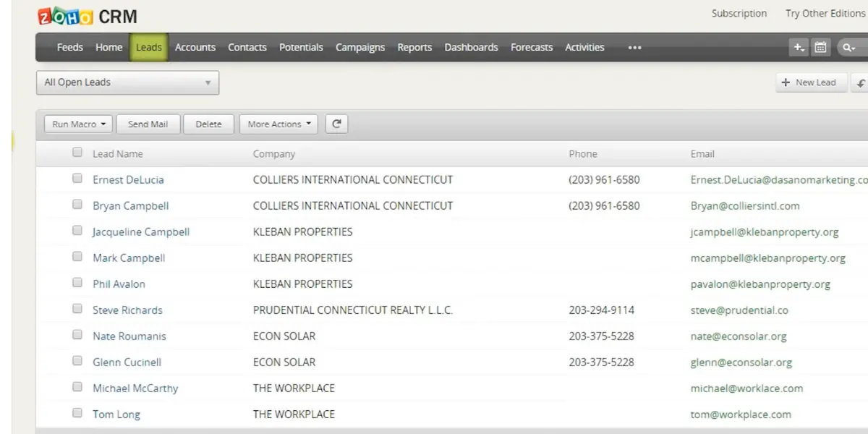The width and height of the screenshot is (868, 434).
Task: Click the Email column header
Action: (x=702, y=154)
